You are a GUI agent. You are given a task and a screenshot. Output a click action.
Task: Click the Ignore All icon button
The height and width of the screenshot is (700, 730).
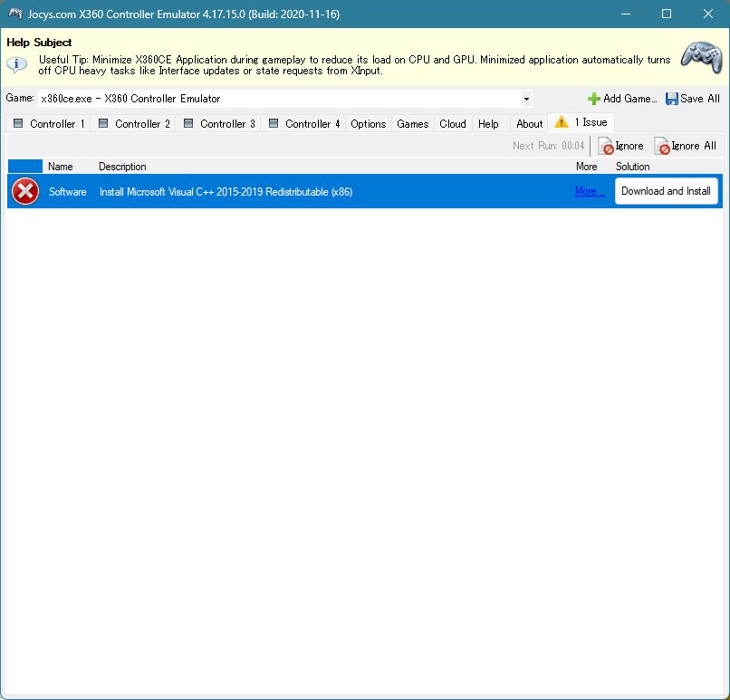coord(663,146)
